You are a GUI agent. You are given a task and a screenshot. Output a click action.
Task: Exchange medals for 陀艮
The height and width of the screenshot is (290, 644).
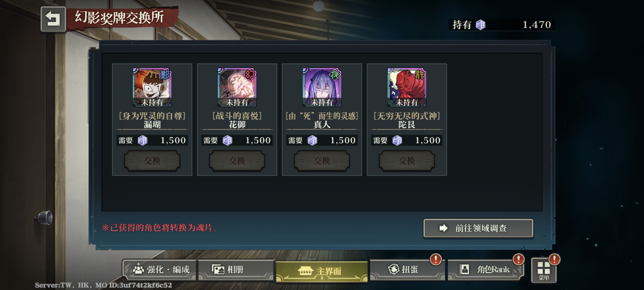(x=407, y=160)
